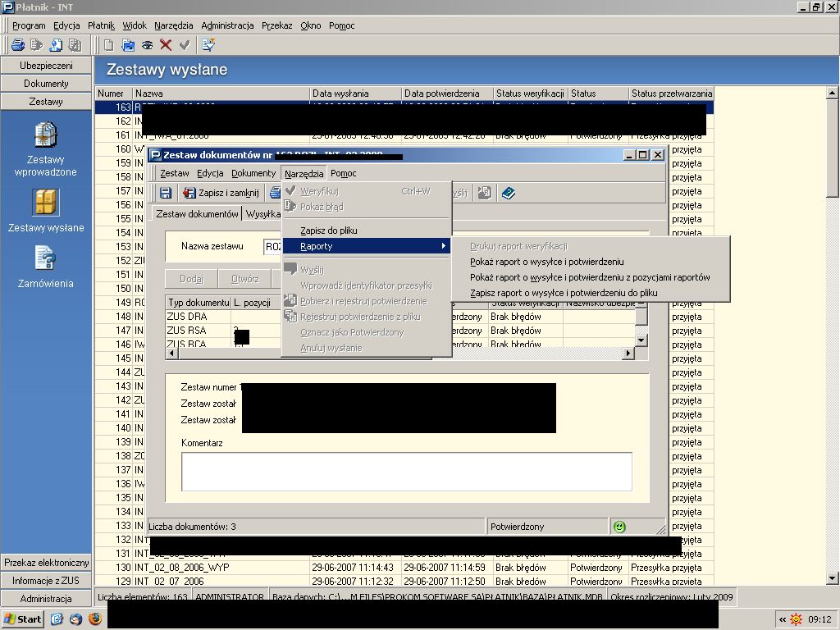840x630 pixels.
Task: Click the green smiley status icon
Action: coord(619,527)
